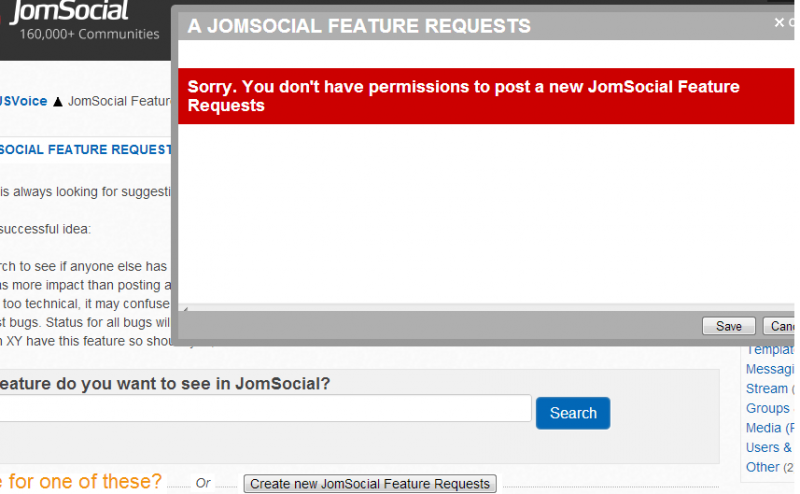Click the red permissions error message
Screen dimensions: 800x494
pos(486,96)
